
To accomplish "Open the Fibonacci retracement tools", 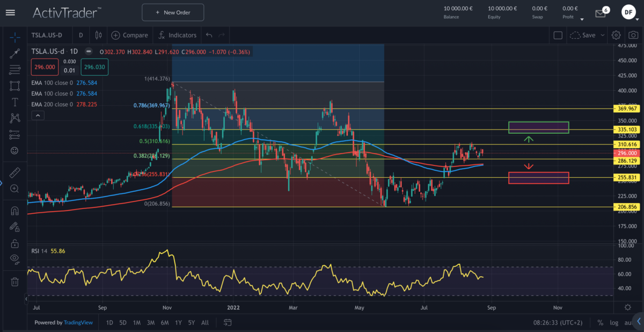I will point(15,69).
